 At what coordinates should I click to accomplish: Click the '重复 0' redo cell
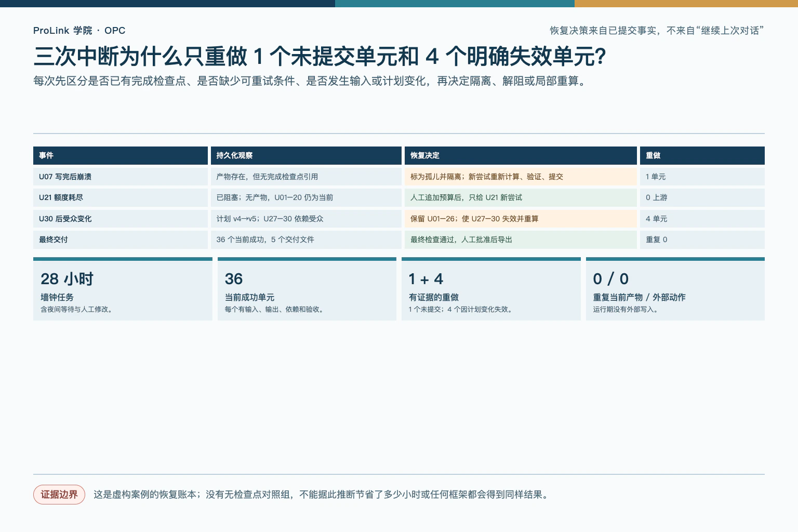click(x=702, y=240)
